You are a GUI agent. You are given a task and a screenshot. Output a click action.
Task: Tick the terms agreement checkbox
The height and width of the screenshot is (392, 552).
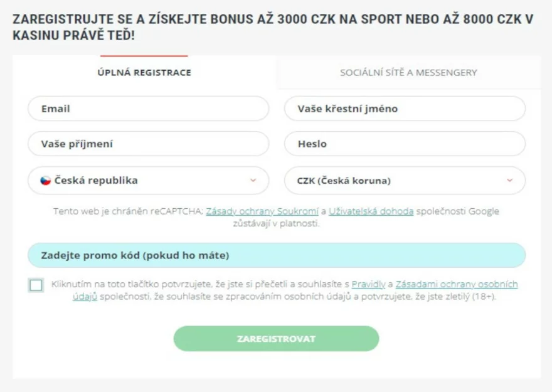pyautogui.click(x=36, y=285)
